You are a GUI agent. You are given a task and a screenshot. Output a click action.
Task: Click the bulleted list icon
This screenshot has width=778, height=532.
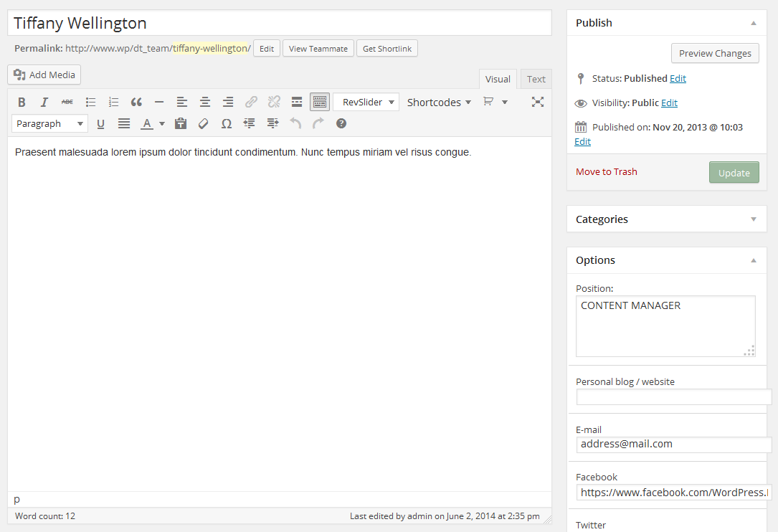(x=90, y=103)
